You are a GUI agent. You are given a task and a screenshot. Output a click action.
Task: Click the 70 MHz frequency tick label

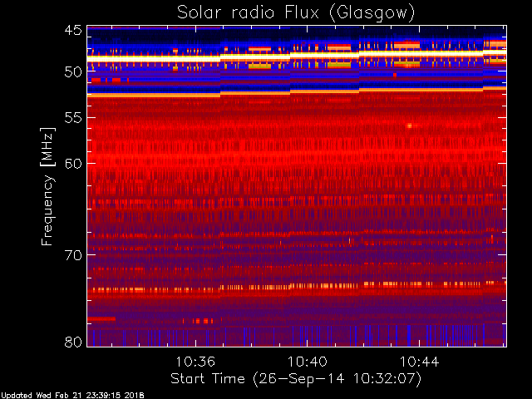[x=72, y=255]
